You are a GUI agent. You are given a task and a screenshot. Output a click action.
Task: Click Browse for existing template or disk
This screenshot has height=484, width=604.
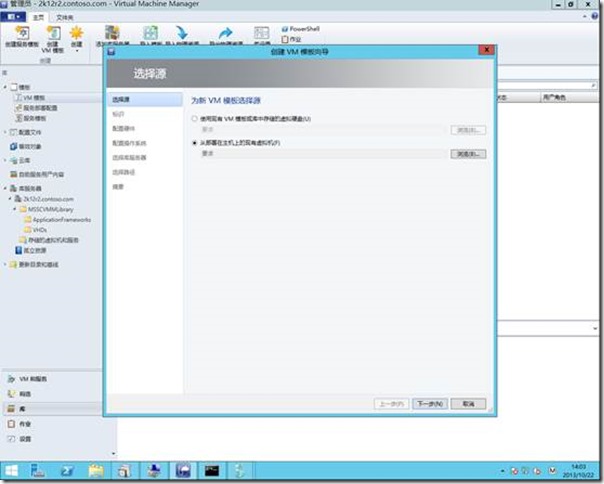[468, 130]
